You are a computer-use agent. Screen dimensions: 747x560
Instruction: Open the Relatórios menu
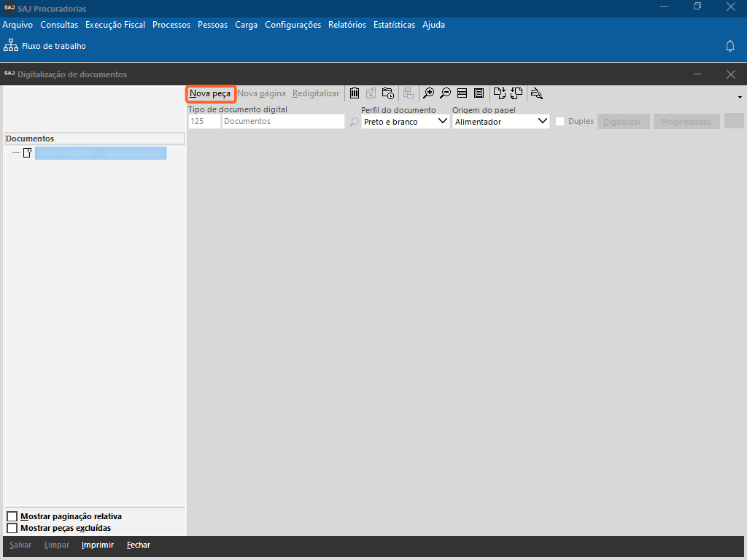(x=347, y=25)
